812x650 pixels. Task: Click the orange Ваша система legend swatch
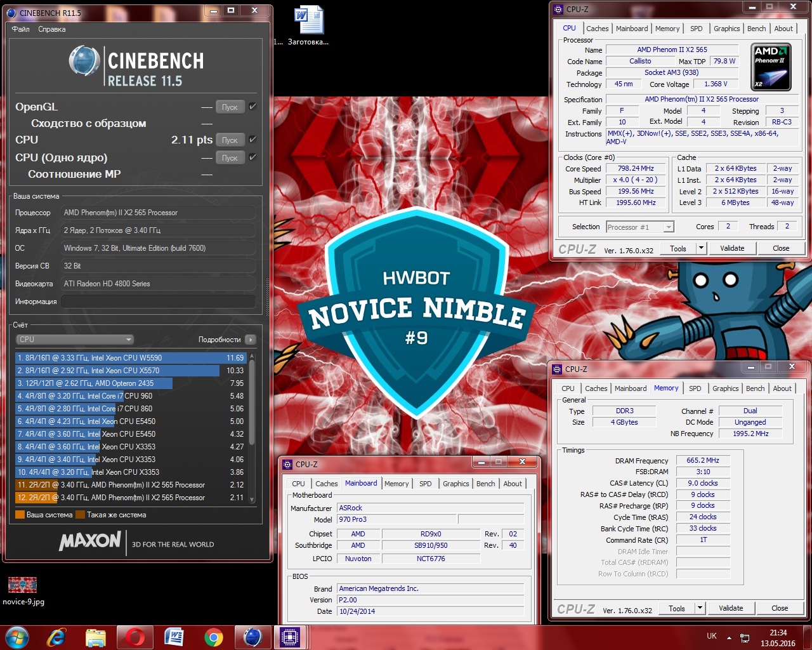click(x=20, y=515)
